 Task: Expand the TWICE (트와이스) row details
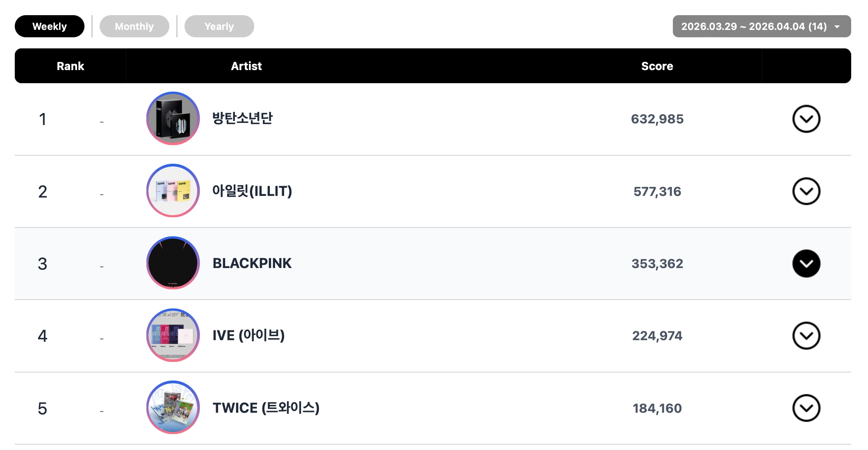tap(806, 408)
